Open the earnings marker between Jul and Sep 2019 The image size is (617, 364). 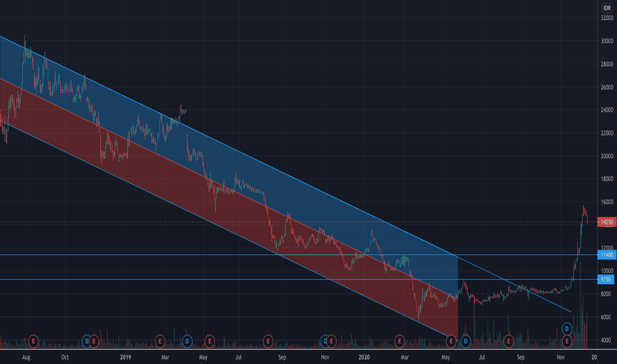(x=268, y=341)
